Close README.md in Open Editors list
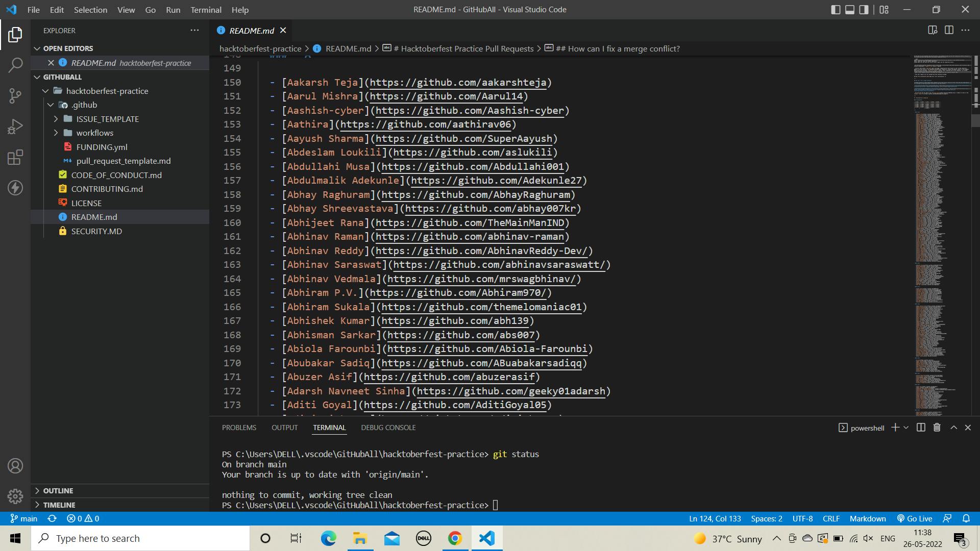 coord(51,63)
